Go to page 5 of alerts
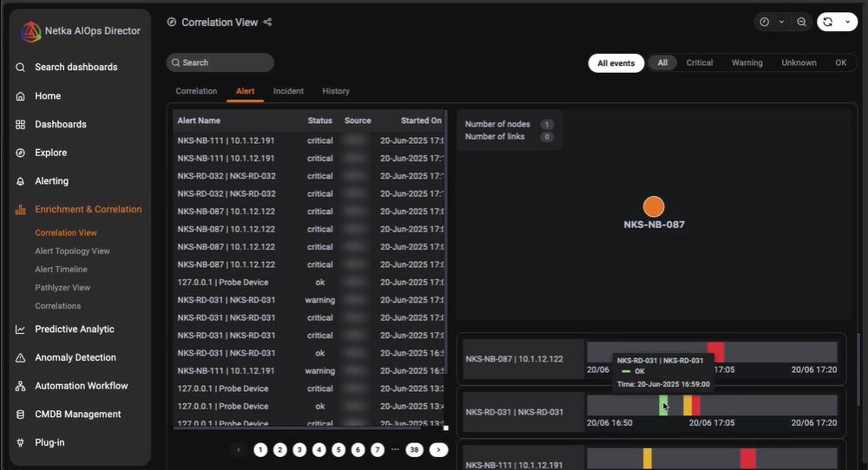 click(339, 450)
